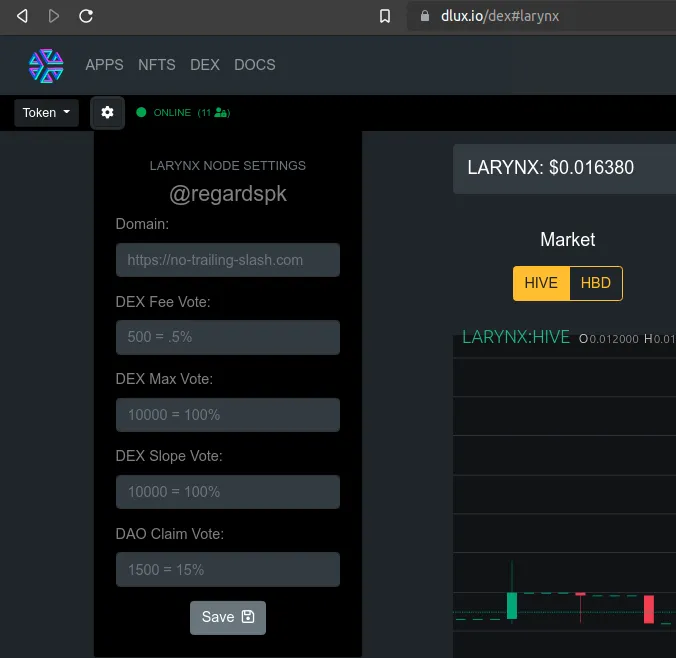Viewport: 676px width, 658px height.
Task: Open the APPS menu item
Action: point(104,65)
